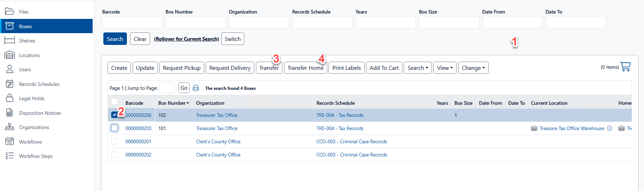Toggle the select-all checkbox in table header
Screen dimensions: 644x191
pyautogui.click(x=114, y=102)
